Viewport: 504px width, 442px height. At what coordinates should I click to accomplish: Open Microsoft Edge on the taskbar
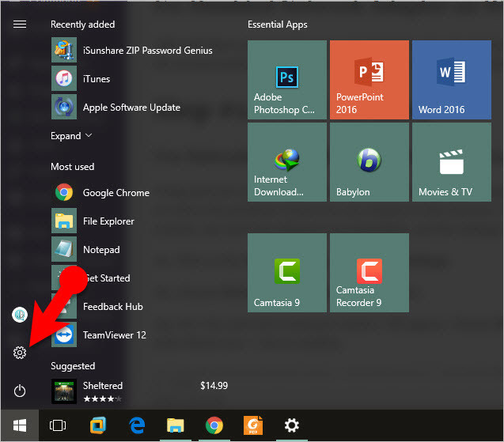137,425
